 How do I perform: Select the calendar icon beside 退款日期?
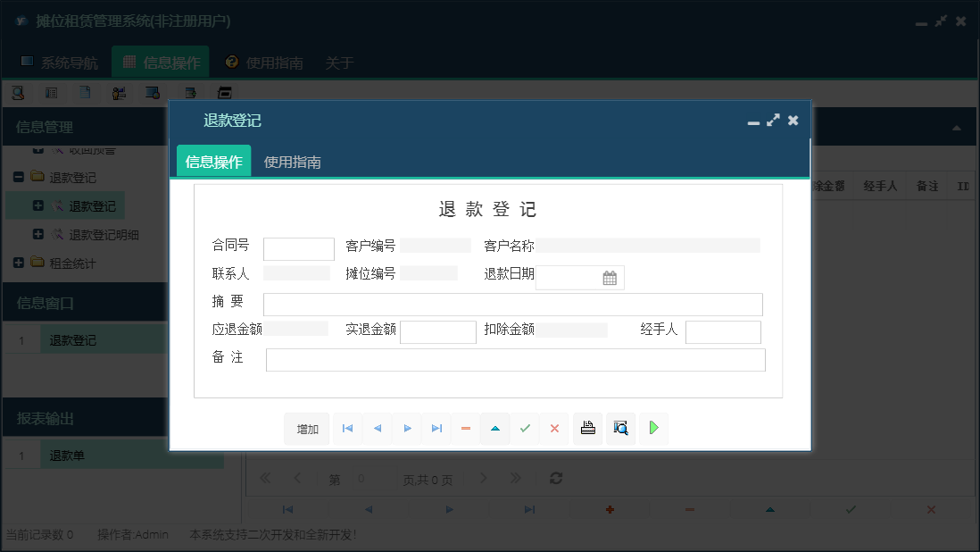(610, 278)
